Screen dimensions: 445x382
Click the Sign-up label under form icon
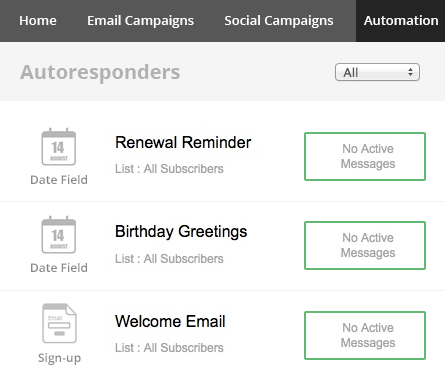(x=59, y=358)
